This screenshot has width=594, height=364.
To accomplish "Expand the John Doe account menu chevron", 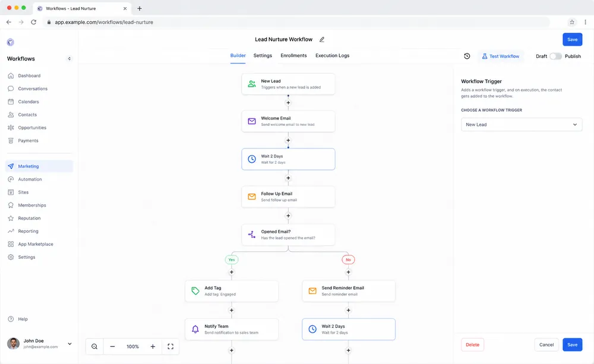I will point(69,344).
